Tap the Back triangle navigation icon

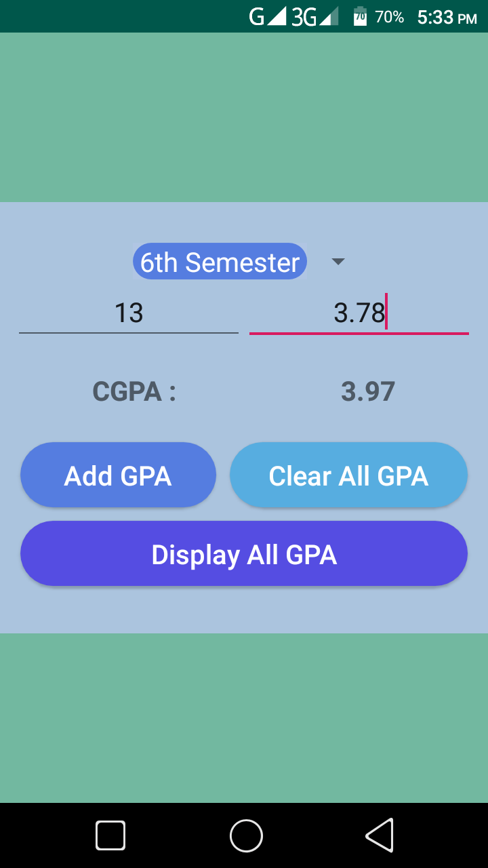point(380,835)
